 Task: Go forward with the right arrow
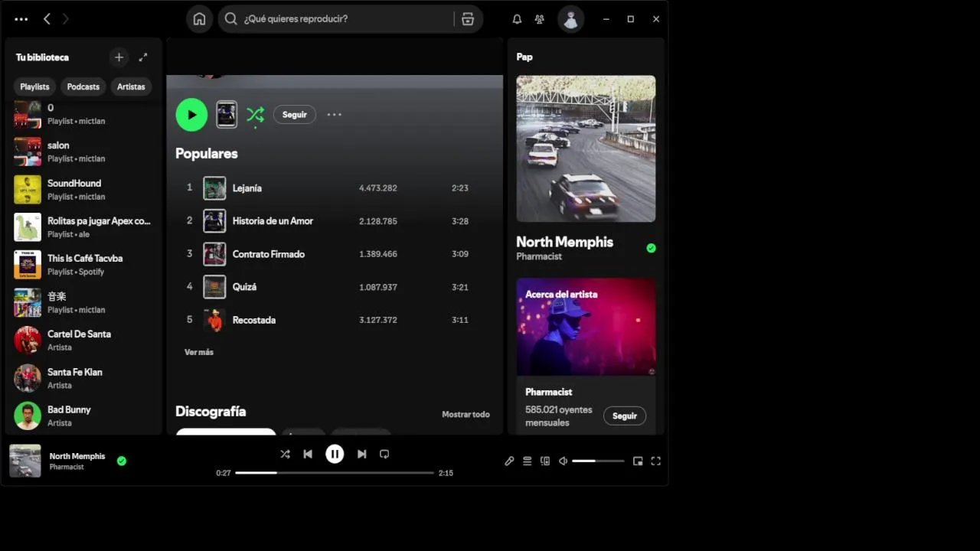66,19
